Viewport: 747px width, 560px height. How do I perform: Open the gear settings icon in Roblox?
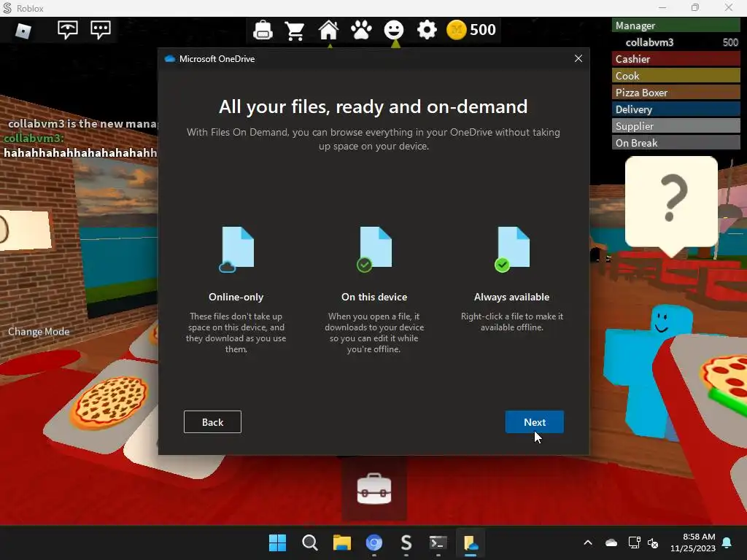pos(426,30)
